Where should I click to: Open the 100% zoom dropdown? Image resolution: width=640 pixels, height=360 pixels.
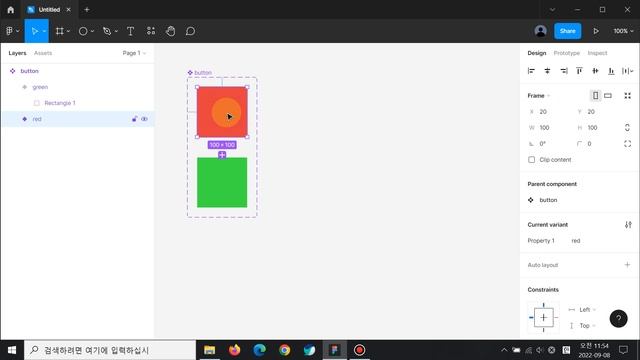623,31
